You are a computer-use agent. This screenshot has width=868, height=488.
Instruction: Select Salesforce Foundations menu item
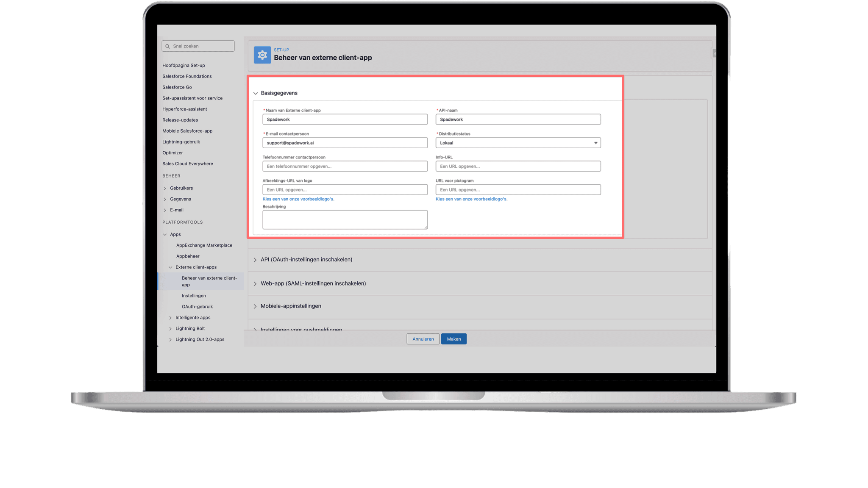click(187, 76)
